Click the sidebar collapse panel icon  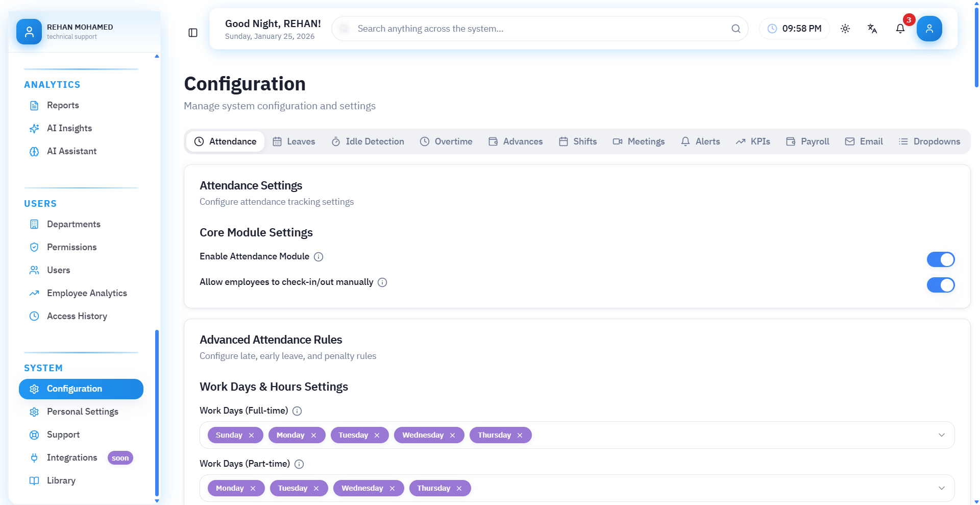[x=193, y=33]
